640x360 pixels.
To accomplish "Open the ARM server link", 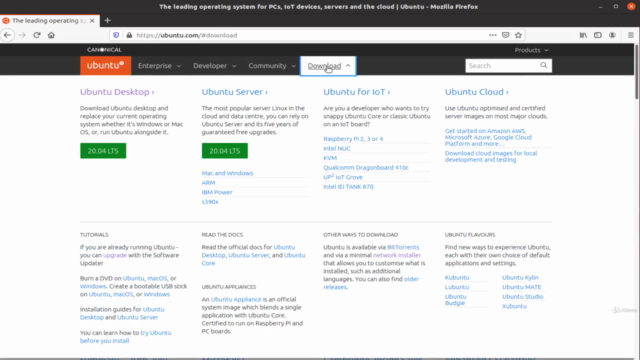I will [208, 182].
